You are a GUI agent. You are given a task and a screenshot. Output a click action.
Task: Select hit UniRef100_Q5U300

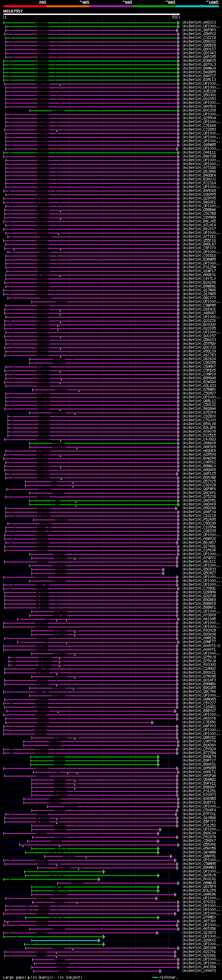pyautogui.click(x=199, y=95)
